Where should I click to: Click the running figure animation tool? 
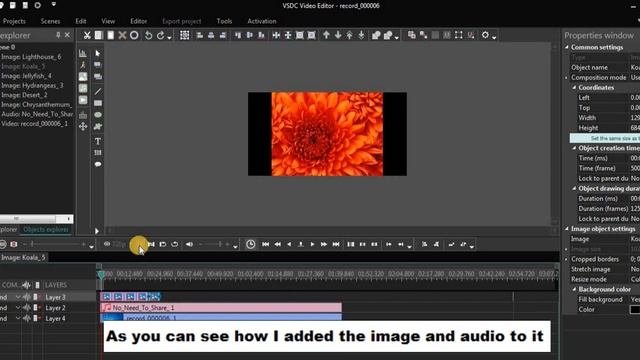83,65
